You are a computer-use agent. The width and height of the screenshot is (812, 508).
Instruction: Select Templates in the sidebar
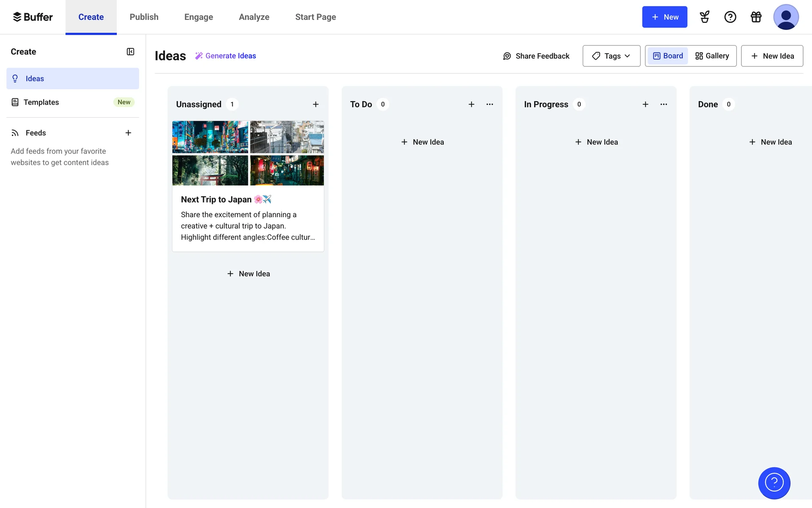(x=41, y=102)
